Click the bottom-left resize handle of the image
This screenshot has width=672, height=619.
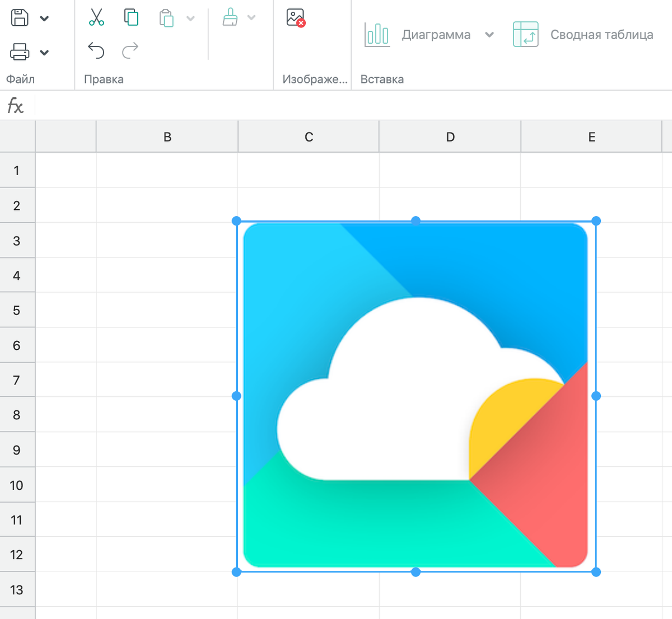point(236,572)
